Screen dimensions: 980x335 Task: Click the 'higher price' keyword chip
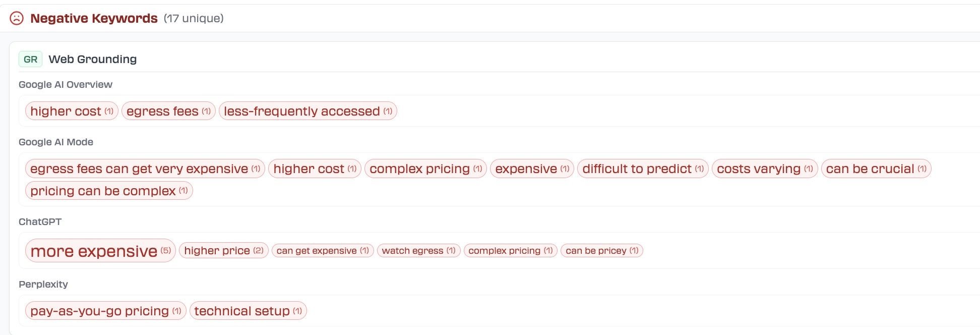click(223, 251)
